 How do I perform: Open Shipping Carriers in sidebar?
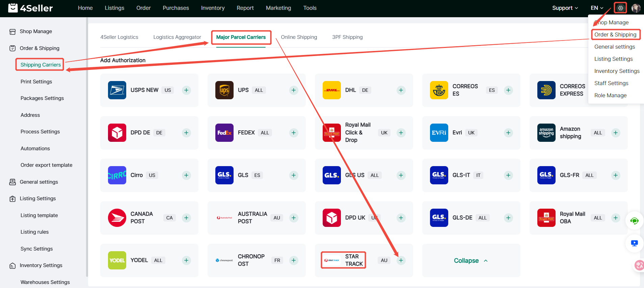[x=41, y=65]
